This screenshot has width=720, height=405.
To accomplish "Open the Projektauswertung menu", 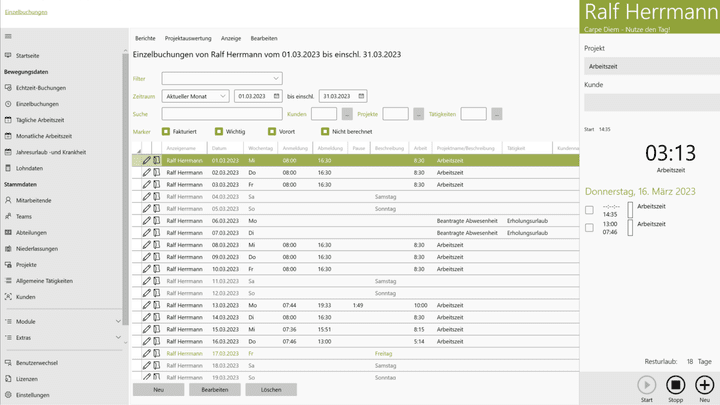I will tap(188, 39).
